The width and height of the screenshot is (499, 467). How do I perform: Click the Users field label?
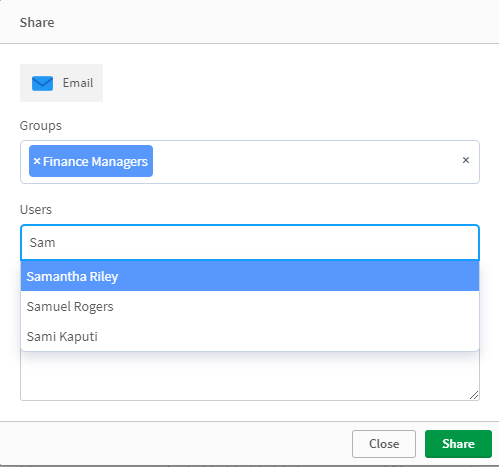click(x=36, y=210)
